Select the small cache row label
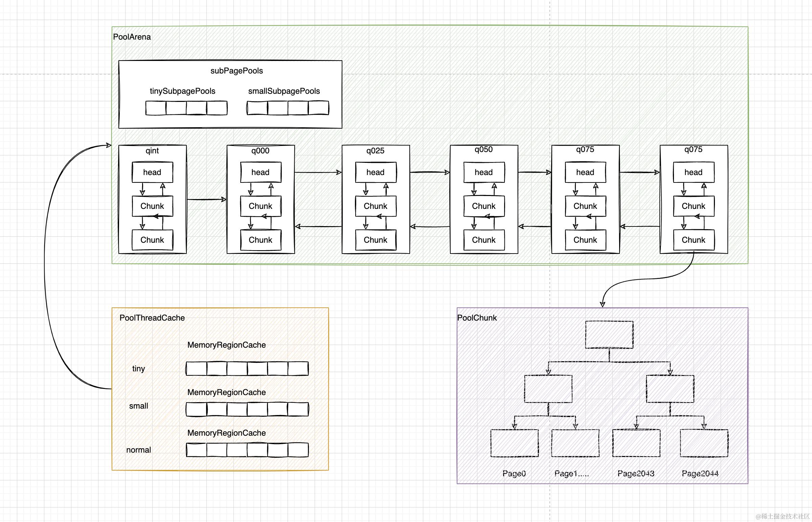 (x=139, y=406)
